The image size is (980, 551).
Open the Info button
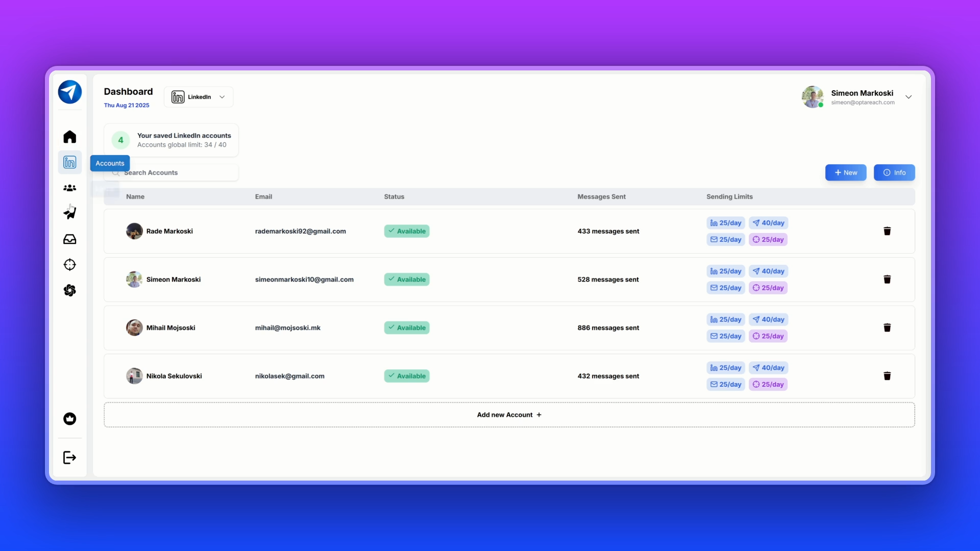coord(894,172)
